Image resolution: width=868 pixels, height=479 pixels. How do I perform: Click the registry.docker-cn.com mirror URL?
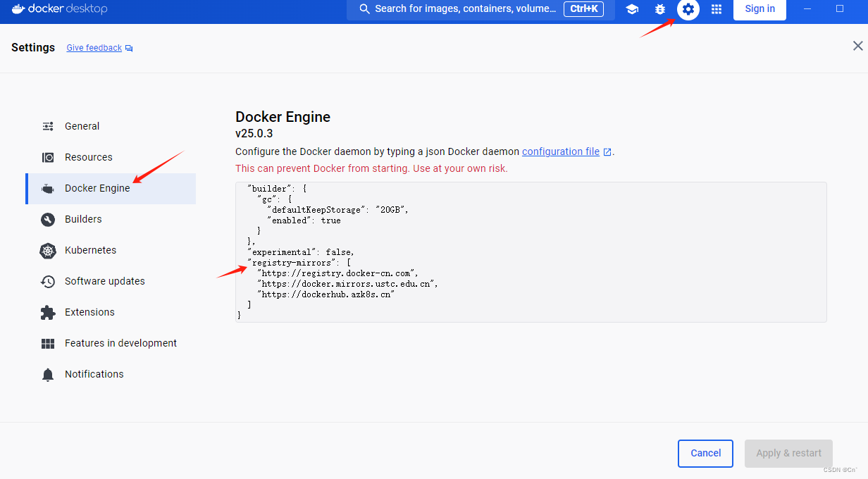point(337,273)
